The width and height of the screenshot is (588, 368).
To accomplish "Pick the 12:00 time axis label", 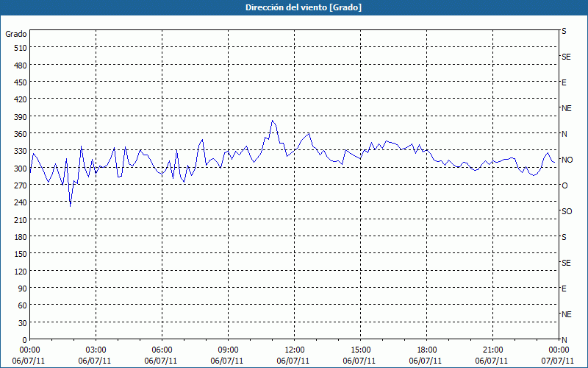I will point(294,350).
